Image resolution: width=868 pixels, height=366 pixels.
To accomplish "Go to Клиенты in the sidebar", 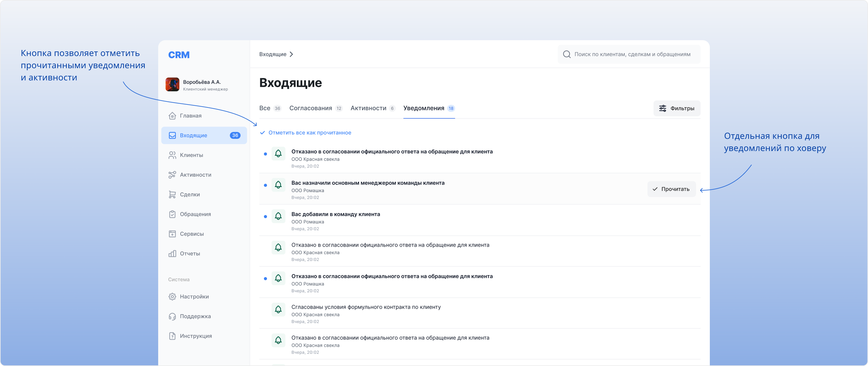I will (x=204, y=155).
